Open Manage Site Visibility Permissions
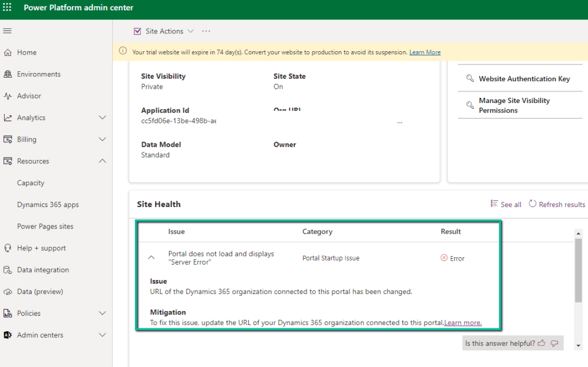 tap(514, 105)
